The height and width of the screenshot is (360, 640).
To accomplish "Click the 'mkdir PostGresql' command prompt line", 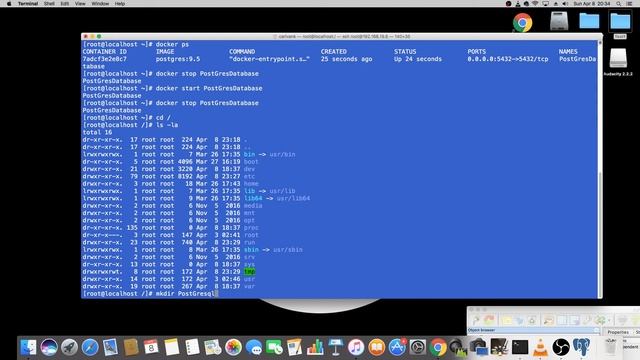I will click(150, 293).
